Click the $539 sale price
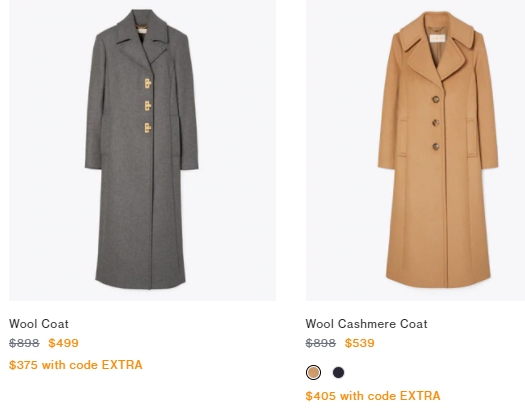 tap(360, 343)
